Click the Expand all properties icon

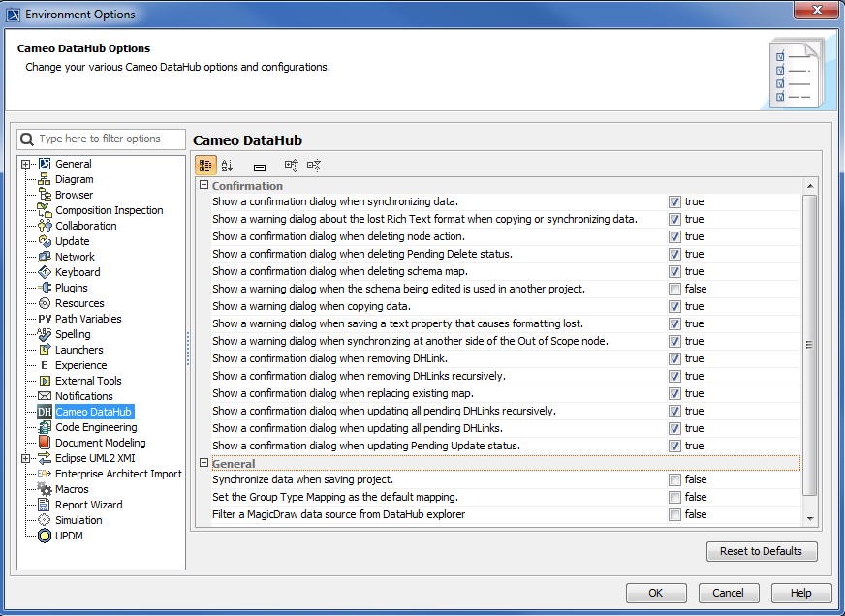point(292,166)
